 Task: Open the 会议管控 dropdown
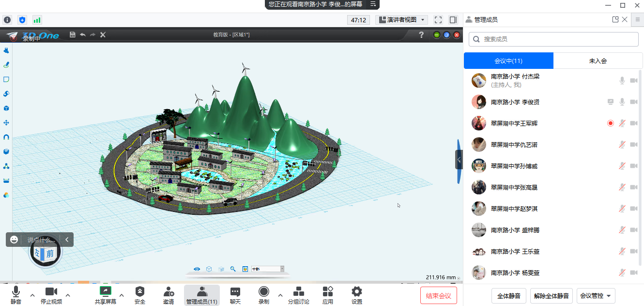click(x=596, y=295)
